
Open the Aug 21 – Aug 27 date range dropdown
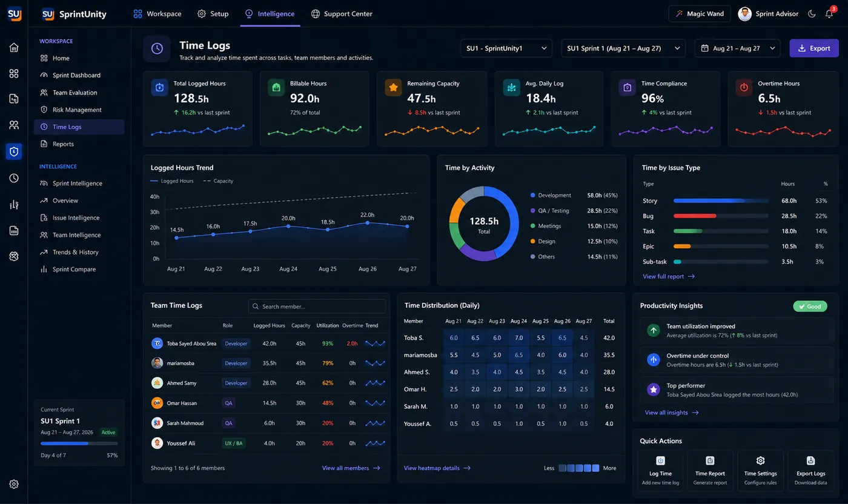[737, 48]
